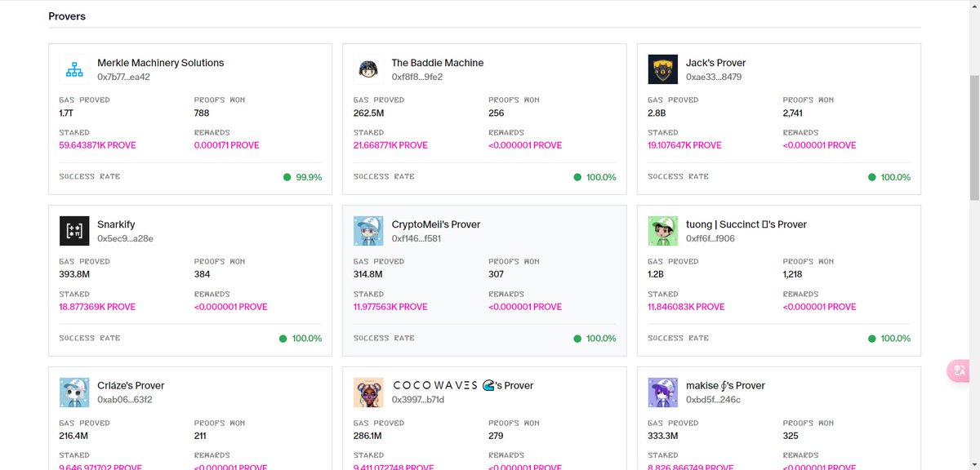This screenshot has width=980, height=470.
Task: Open Merkle Machinery Solutions prover
Action: [160, 63]
